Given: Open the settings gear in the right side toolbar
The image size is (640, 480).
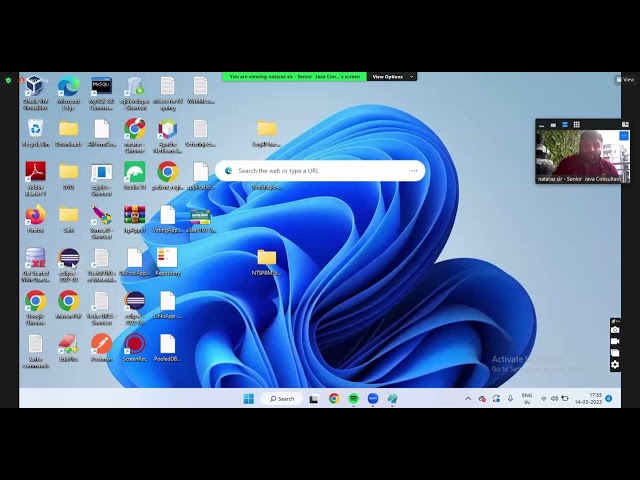Looking at the screenshot, I should pos(615,365).
